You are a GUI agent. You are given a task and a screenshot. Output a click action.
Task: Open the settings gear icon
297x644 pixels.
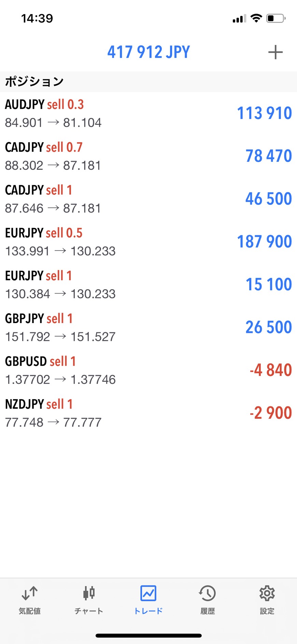[x=267, y=593]
